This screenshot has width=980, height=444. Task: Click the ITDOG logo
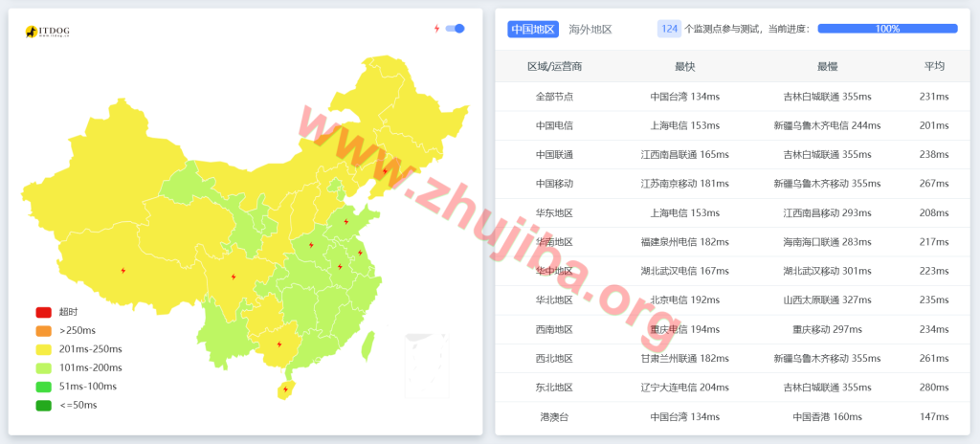tap(47, 32)
